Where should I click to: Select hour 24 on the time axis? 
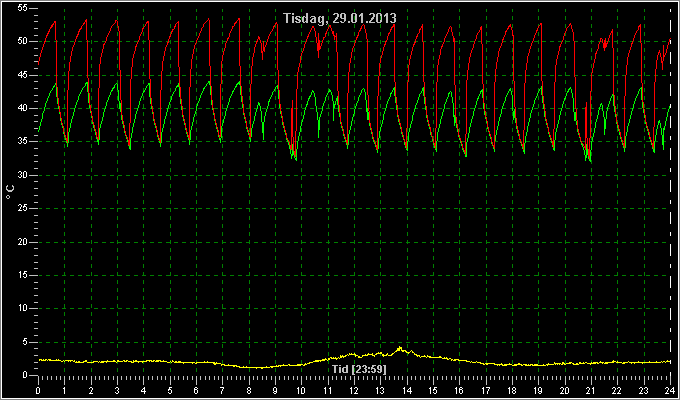pos(670,391)
